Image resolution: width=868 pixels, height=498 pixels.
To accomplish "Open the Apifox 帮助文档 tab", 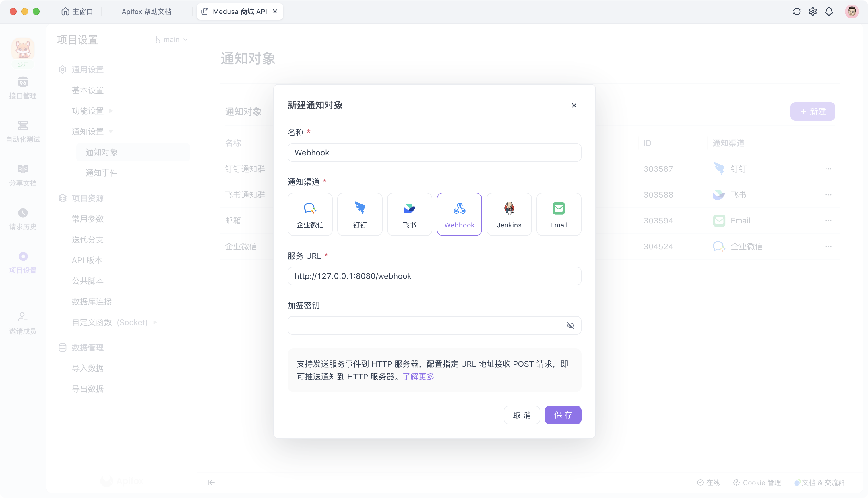I will point(147,11).
